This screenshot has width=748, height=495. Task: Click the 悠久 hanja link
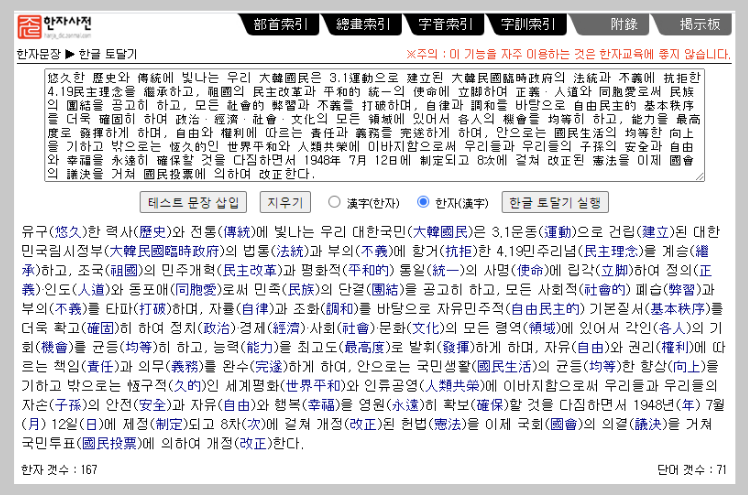[68, 232]
